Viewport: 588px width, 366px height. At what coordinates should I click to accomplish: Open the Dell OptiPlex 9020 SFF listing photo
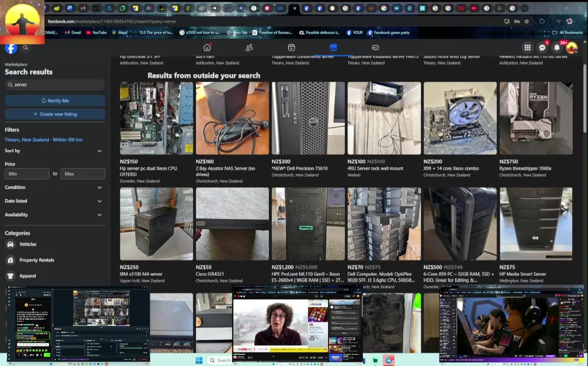point(384,224)
